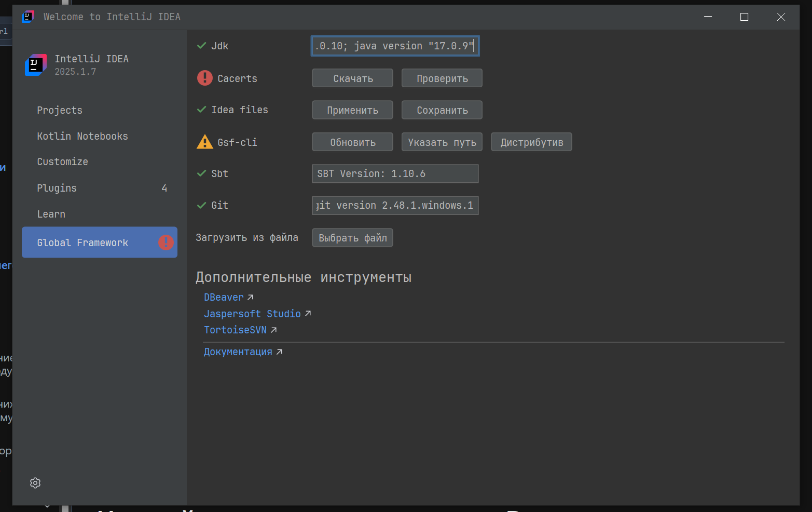The height and width of the screenshot is (512, 812).
Task: Open the Plugins section
Action: (x=57, y=188)
